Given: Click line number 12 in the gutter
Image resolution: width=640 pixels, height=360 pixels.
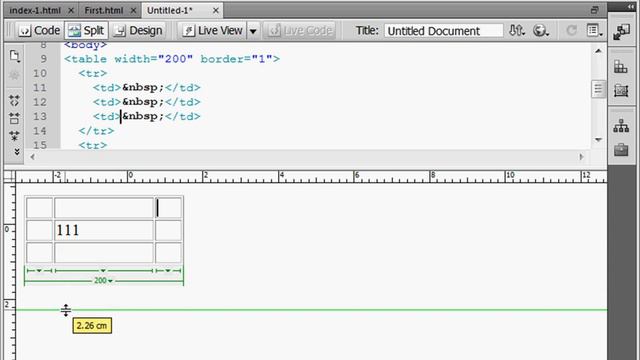Looking at the screenshot, I should click(40, 102).
